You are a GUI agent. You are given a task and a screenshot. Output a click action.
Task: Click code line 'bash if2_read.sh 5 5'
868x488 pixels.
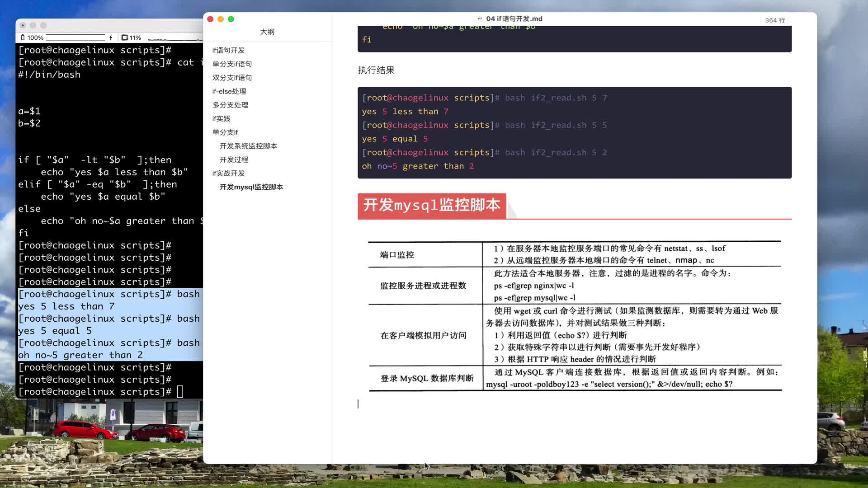tap(556, 125)
